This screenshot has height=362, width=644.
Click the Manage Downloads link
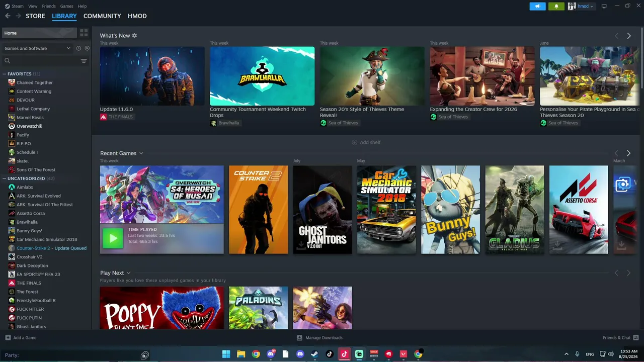pos(324,338)
